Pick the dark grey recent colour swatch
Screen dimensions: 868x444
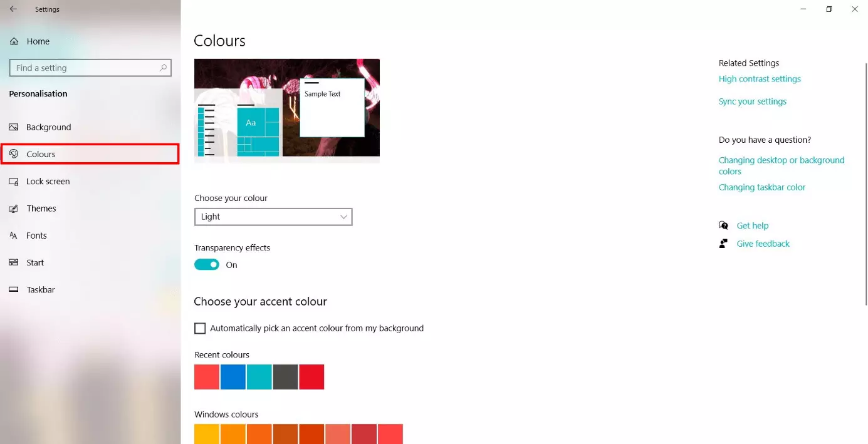[x=285, y=377]
